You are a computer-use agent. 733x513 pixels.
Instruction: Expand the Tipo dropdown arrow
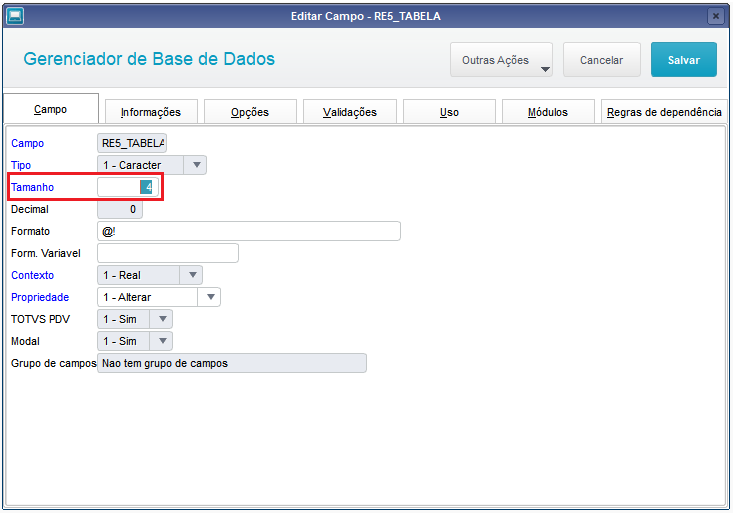(196, 165)
